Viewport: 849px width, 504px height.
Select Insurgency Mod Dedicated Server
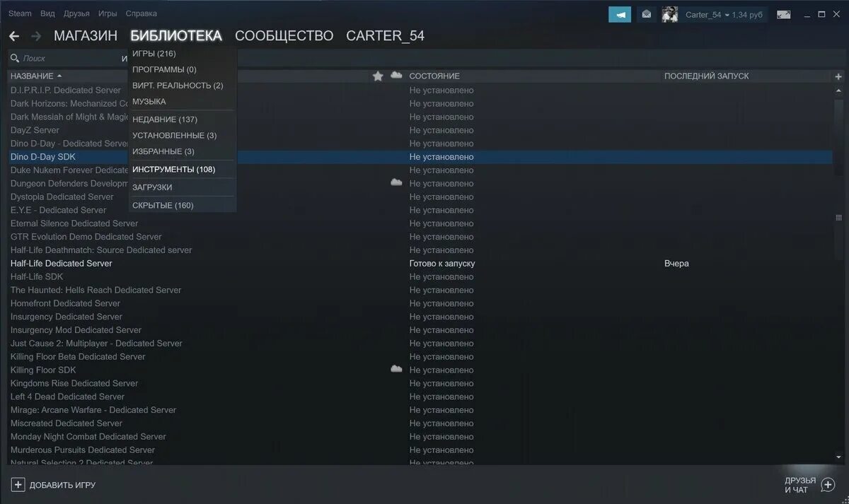click(x=76, y=330)
